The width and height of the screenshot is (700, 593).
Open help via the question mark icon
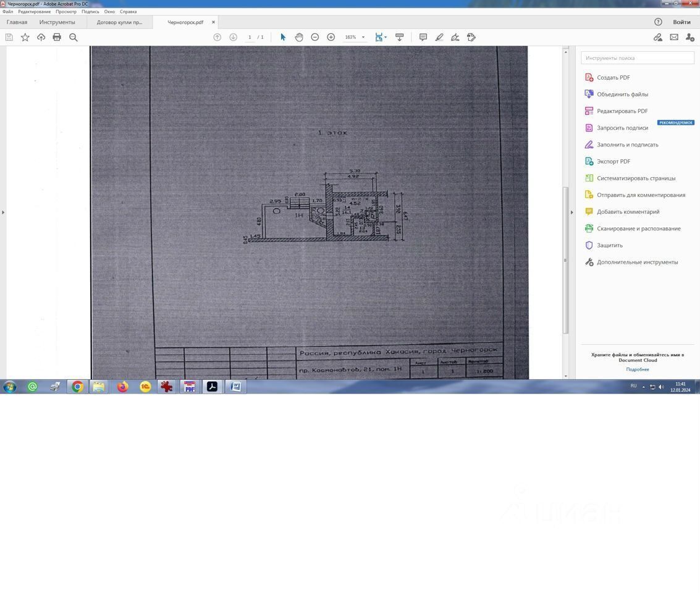pos(658,22)
